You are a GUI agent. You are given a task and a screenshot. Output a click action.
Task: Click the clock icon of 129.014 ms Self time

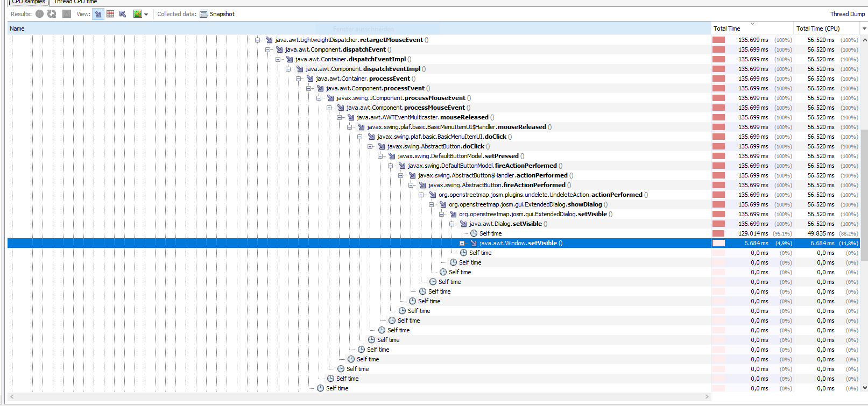point(474,233)
